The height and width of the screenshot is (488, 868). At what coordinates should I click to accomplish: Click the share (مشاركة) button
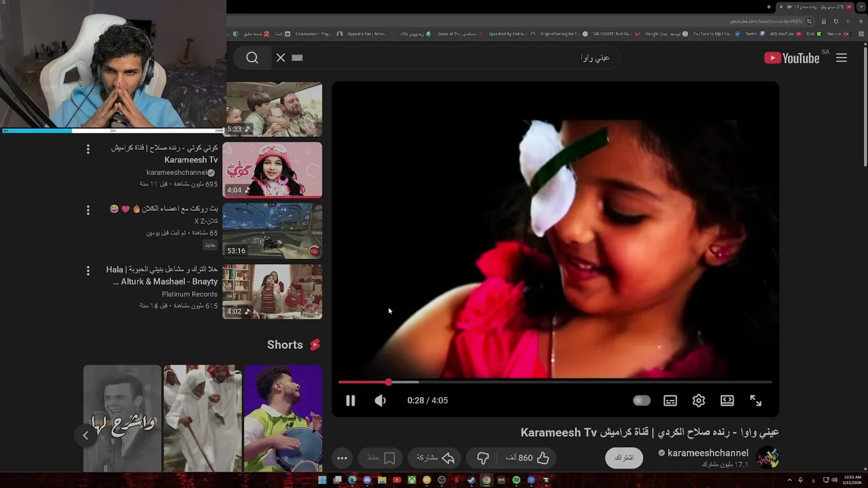pyautogui.click(x=436, y=458)
